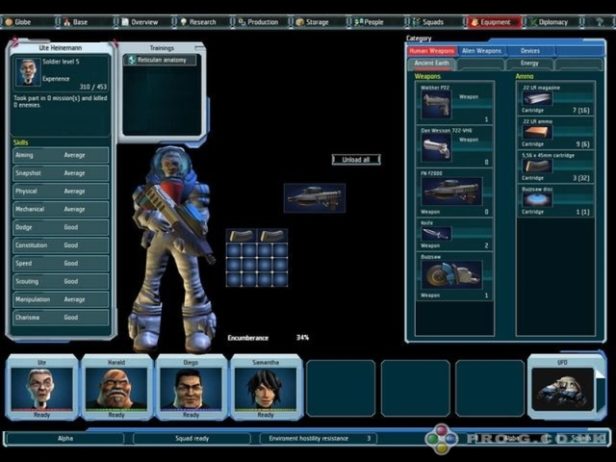Click the second magazine in the backpack
Viewport: 616px width, 462px height.
tap(272, 236)
